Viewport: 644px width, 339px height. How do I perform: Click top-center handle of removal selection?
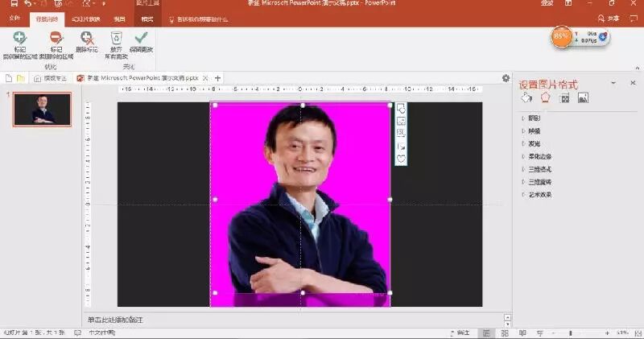pyautogui.click(x=303, y=105)
